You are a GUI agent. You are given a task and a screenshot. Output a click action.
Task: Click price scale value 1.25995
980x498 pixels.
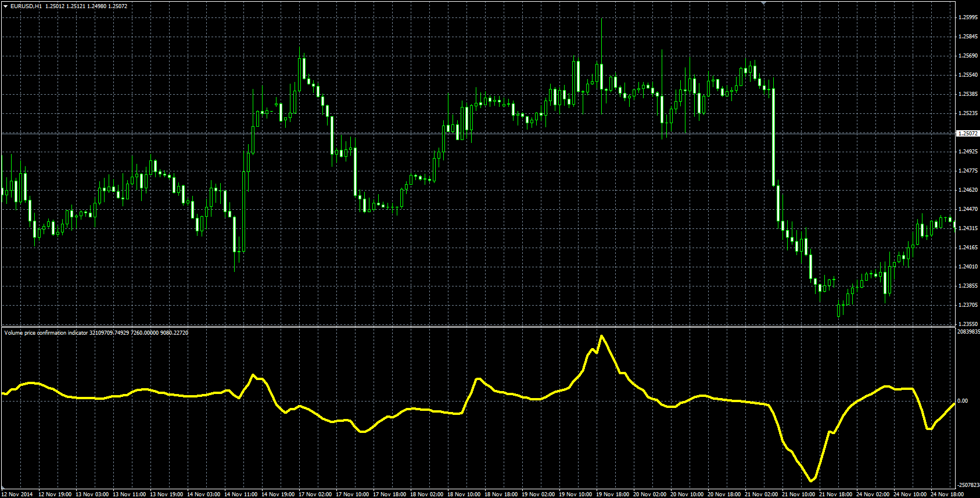click(x=967, y=17)
